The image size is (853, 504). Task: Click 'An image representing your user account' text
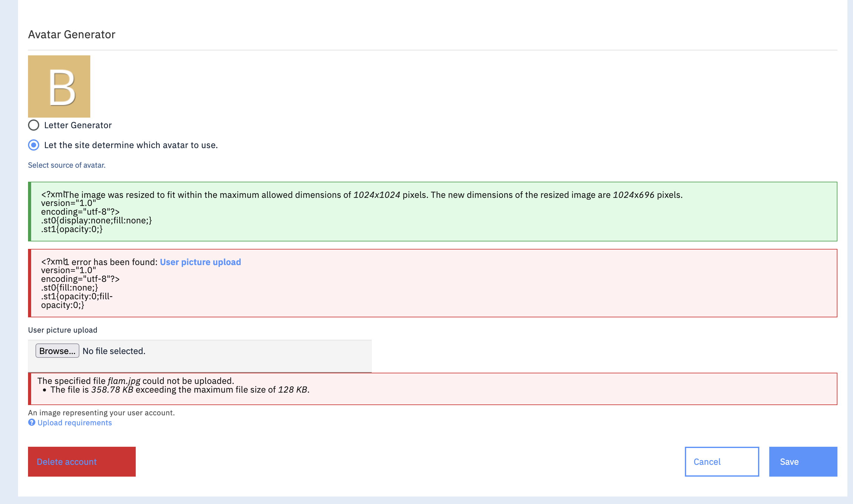click(x=101, y=413)
